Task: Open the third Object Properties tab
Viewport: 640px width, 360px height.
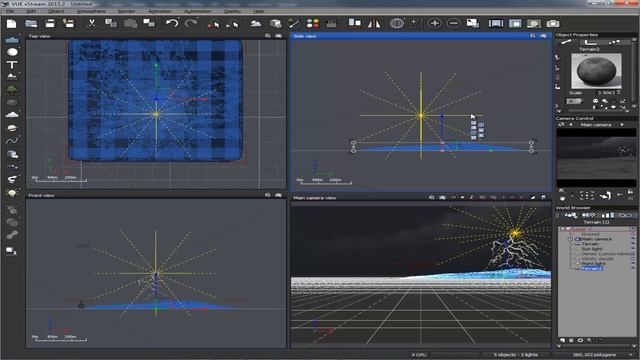Action: [x=614, y=42]
